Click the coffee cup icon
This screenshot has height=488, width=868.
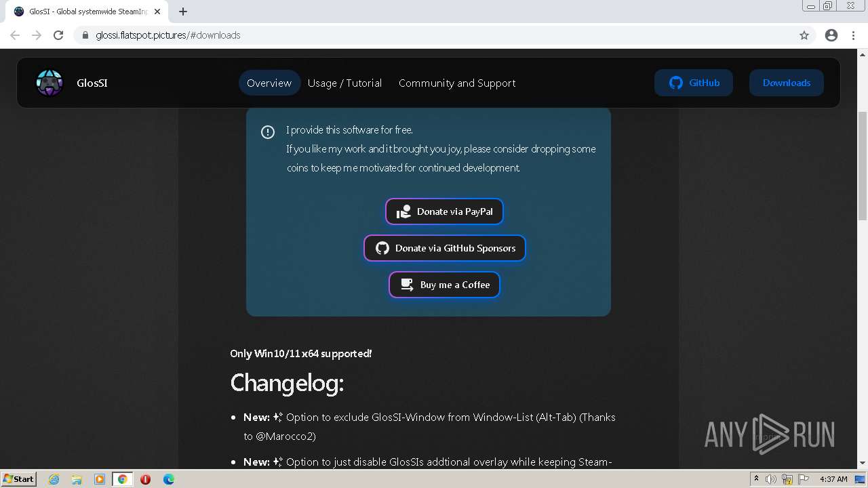407,285
